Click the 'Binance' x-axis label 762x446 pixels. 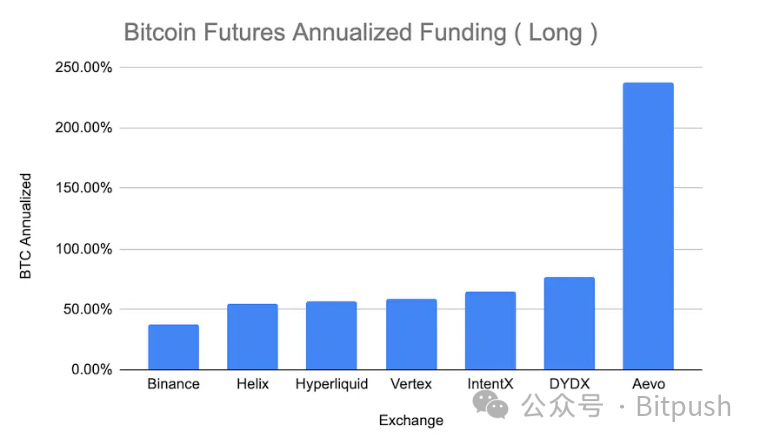coord(173,384)
